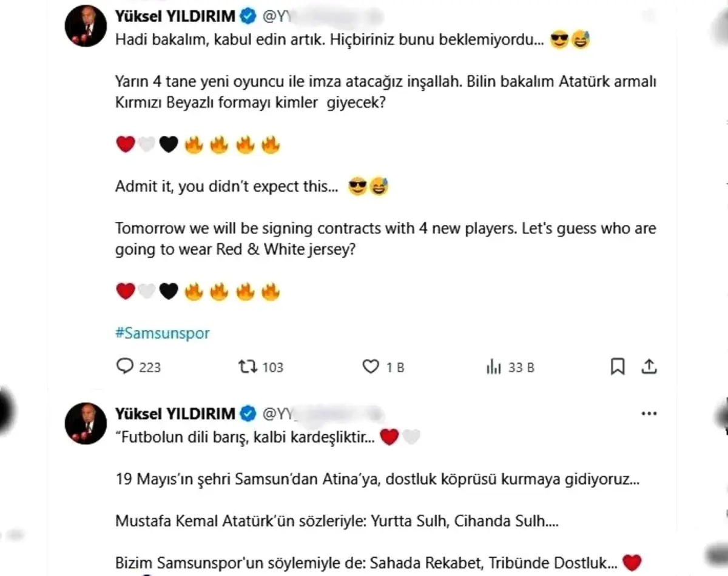This screenshot has width=728, height=576.
Task: Select the verified badge on the first tweet
Action: pyautogui.click(x=248, y=17)
